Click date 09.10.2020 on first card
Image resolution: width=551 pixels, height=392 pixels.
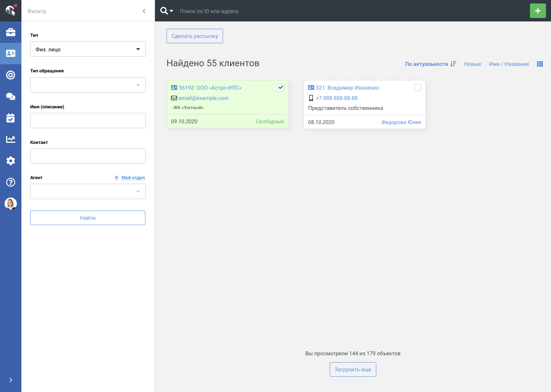pos(184,121)
